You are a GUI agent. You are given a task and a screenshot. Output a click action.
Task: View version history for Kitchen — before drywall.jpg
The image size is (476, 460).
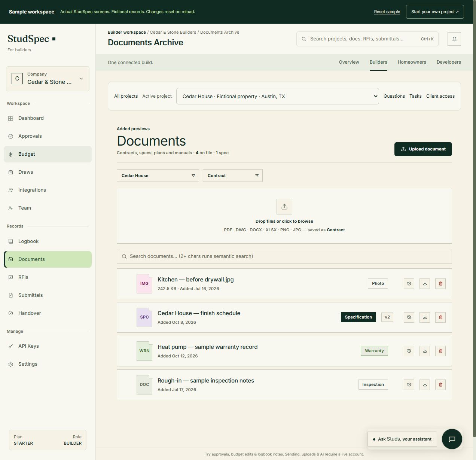pyautogui.click(x=409, y=284)
